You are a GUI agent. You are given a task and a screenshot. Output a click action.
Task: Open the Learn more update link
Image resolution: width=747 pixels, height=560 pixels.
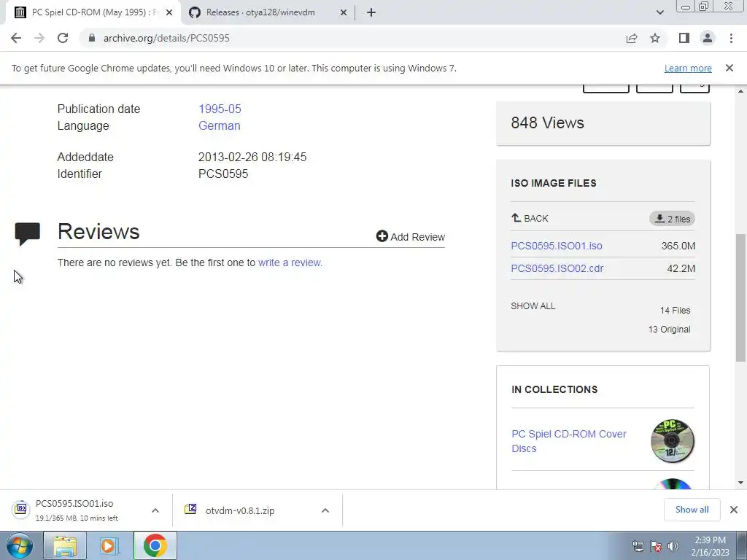coord(688,68)
